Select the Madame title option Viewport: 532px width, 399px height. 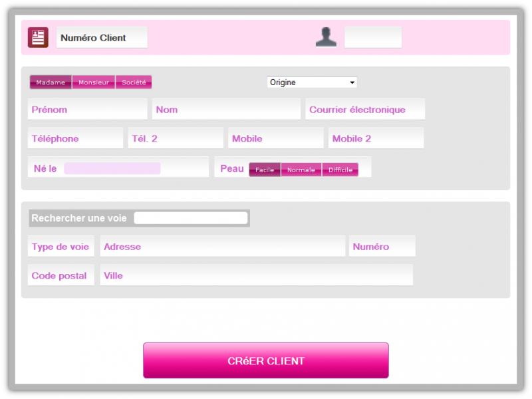pos(50,82)
